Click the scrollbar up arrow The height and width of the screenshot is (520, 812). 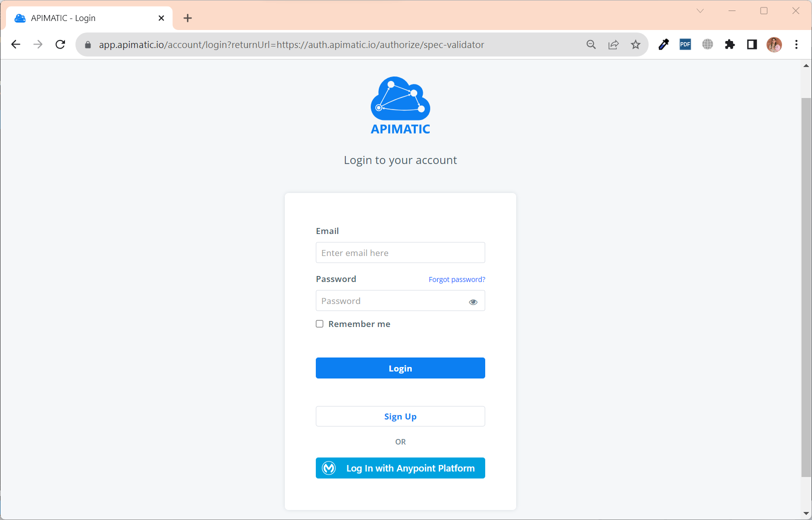(807, 65)
